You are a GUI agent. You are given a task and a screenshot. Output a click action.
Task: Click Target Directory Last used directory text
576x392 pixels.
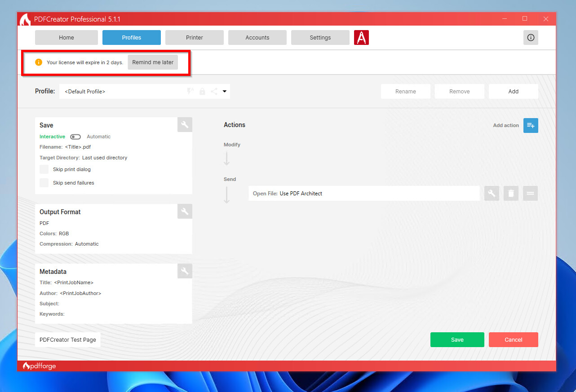tap(84, 158)
